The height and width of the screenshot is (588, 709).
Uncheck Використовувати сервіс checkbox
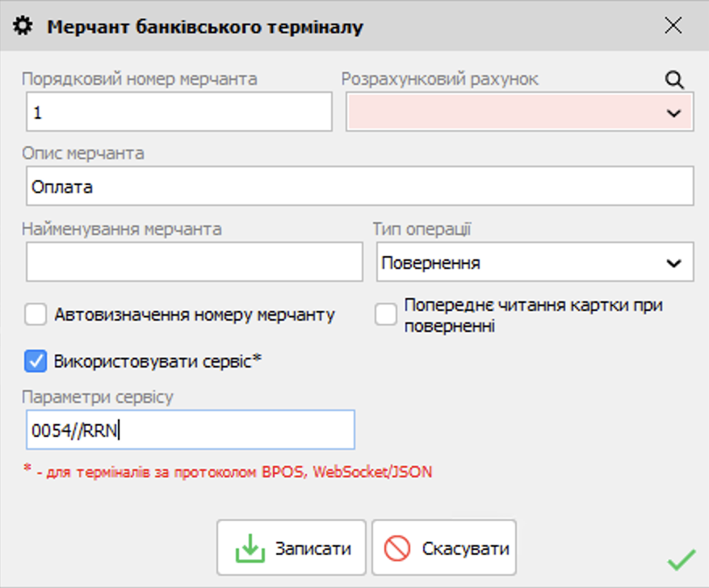coord(36,361)
